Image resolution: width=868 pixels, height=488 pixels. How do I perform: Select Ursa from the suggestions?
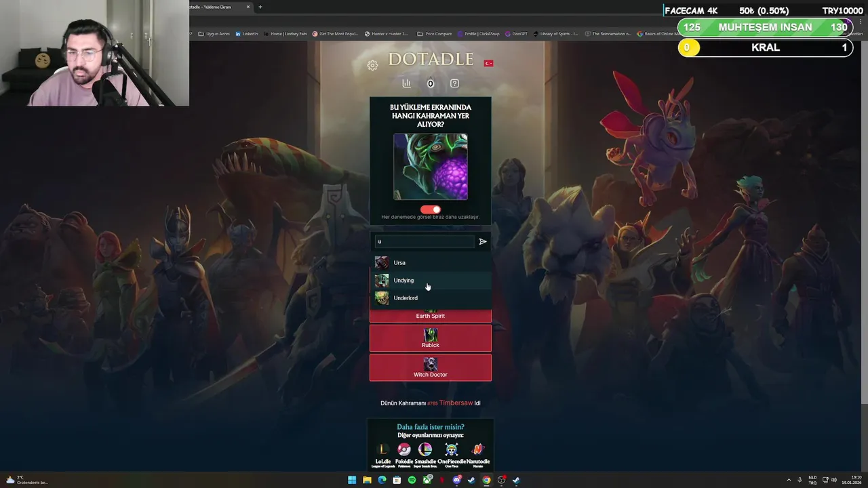431,262
